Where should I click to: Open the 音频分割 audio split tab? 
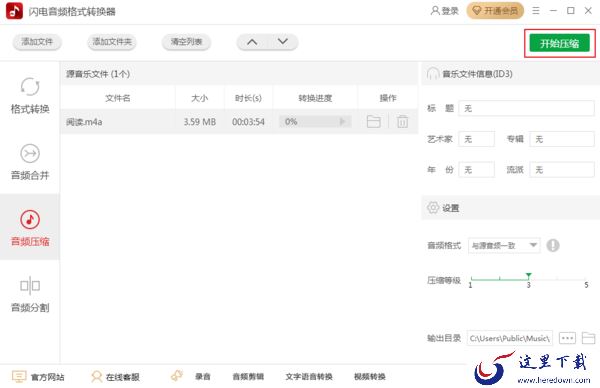pyautogui.click(x=30, y=293)
